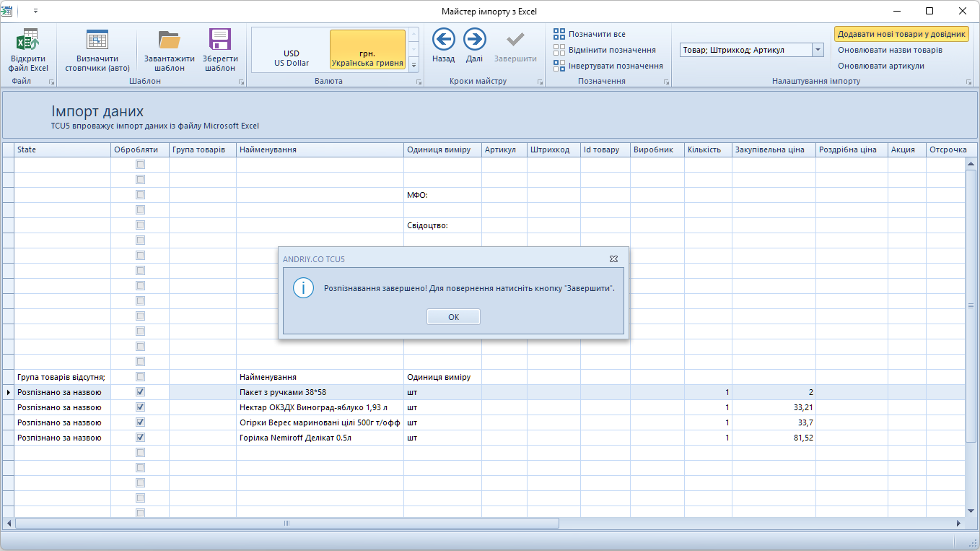Select Група товарів відсутня; state cell
Viewport: 980px width, 551px height.
point(63,377)
